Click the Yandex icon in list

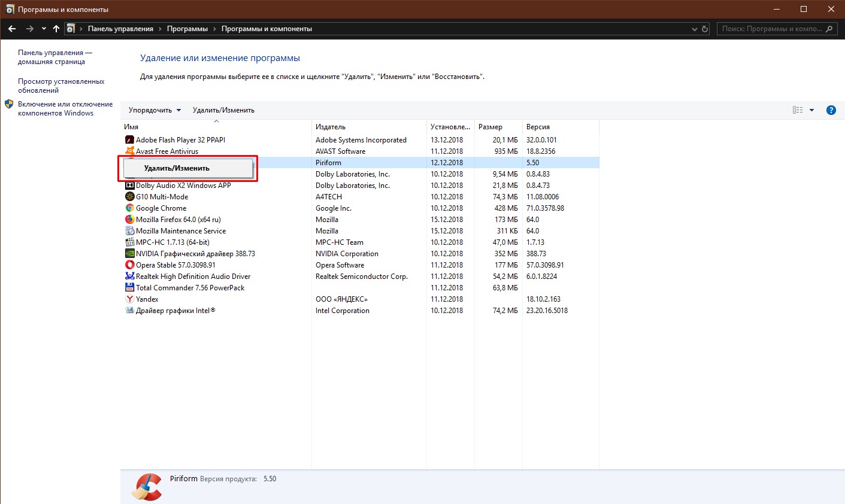tap(130, 299)
